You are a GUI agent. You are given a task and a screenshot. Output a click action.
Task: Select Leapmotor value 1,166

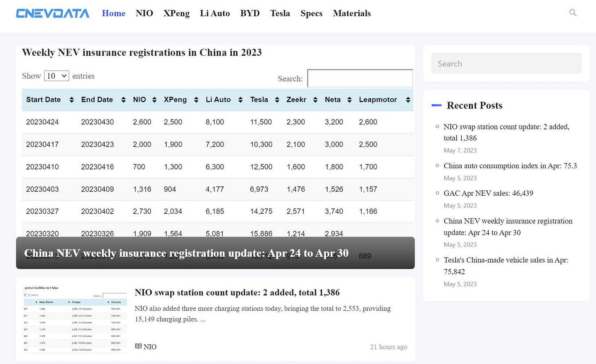tap(368, 211)
